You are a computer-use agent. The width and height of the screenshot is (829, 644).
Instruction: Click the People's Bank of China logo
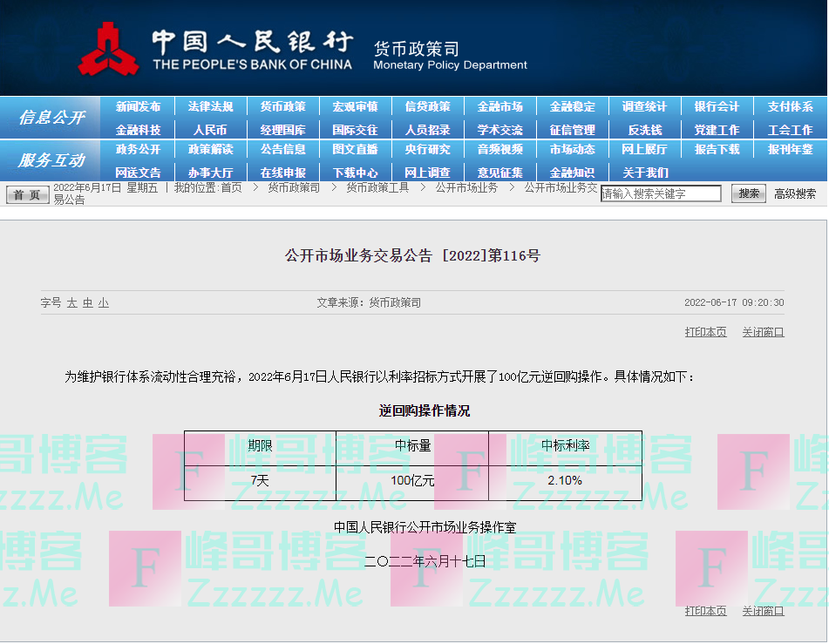pos(109,50)
